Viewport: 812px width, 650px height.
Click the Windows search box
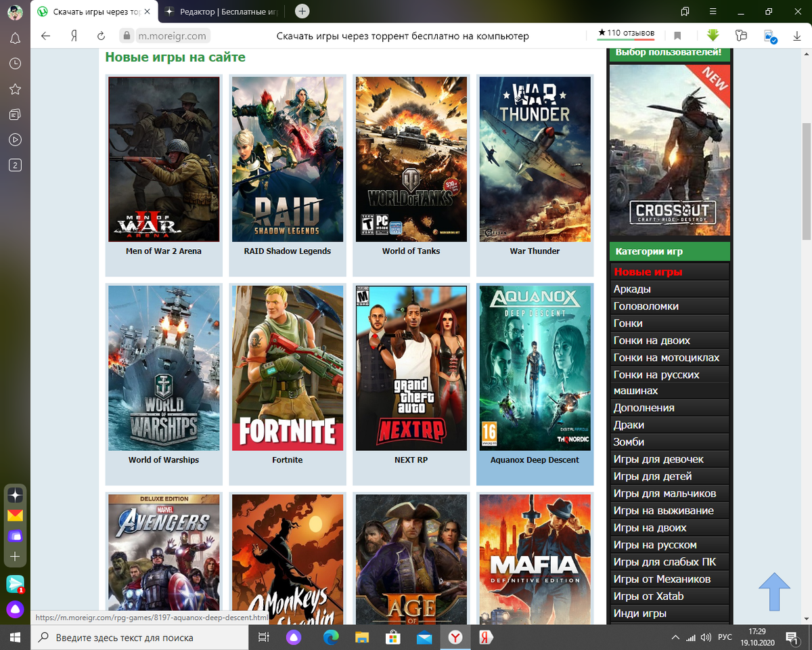tap(141, 637)
